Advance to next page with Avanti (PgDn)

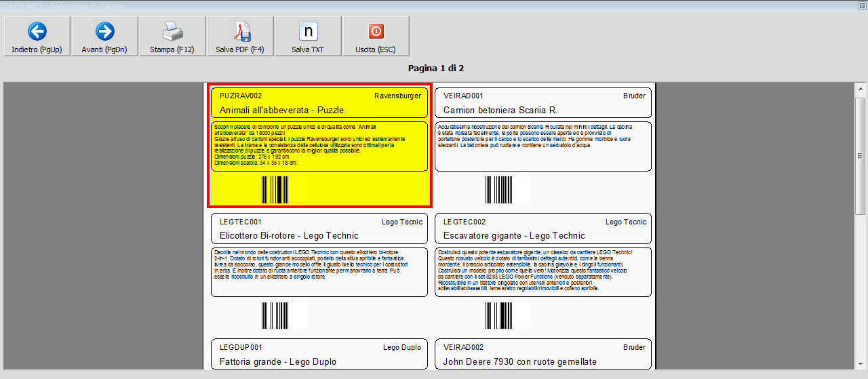[x=104, y=37]
